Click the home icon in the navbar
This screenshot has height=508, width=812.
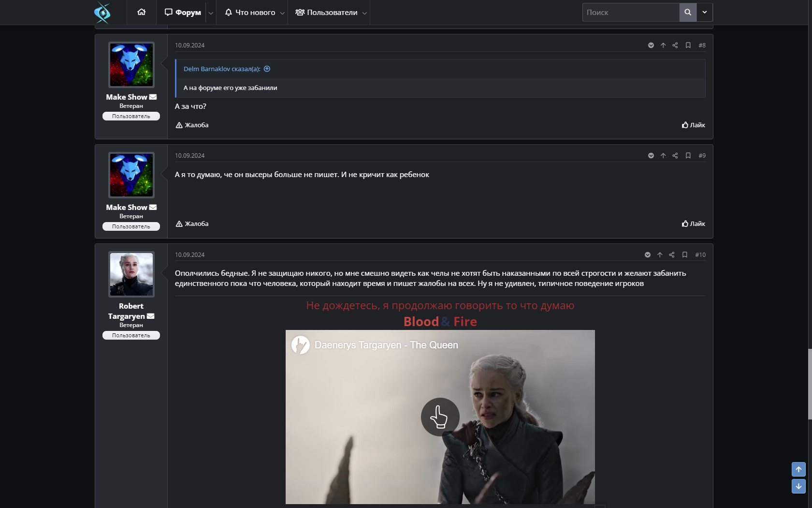click(x=141, y=12)
